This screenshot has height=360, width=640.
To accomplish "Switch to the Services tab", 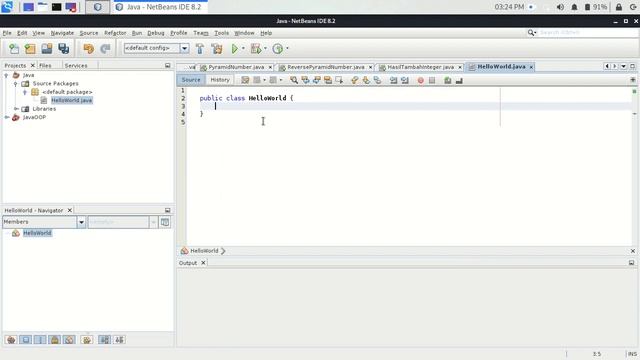I will pos(76,65).
